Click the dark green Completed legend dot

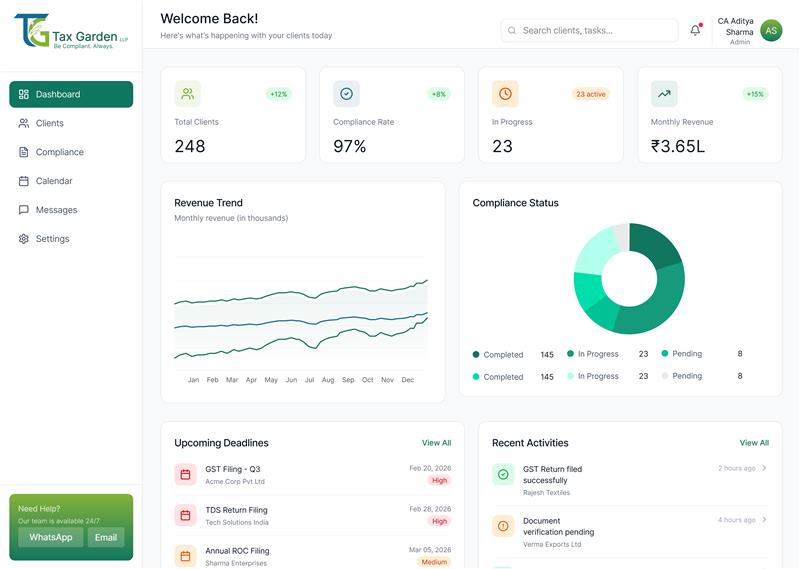click(x=476, y=355)
